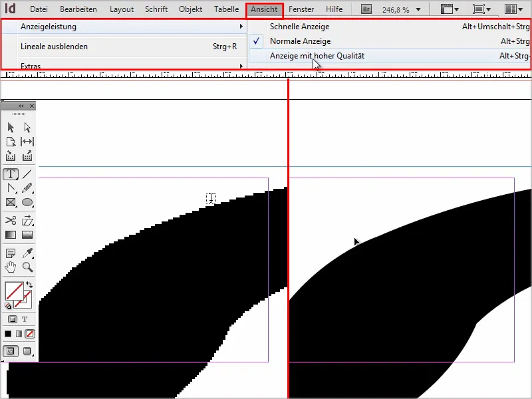Viewport: 532px width, 399px height.
Task: Apply gradient button in toolbox
Action: tap(19, 334)
